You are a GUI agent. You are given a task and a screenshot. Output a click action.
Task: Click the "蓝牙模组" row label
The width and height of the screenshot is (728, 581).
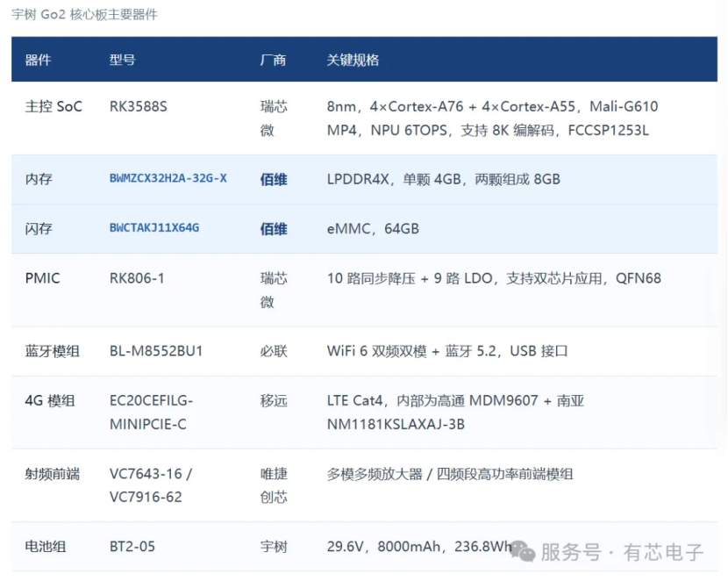click(52, 351)
